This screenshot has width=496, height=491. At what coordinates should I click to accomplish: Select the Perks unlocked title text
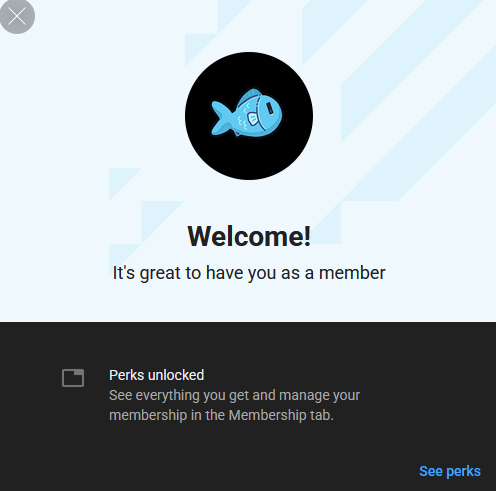click(156, 375)
